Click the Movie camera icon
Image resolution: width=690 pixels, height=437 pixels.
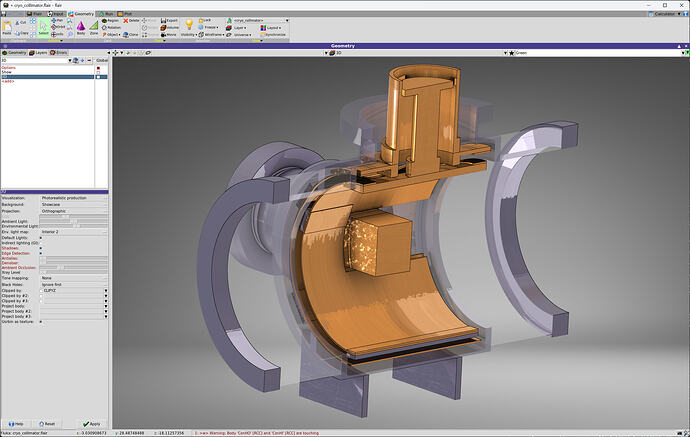point(169,34)
